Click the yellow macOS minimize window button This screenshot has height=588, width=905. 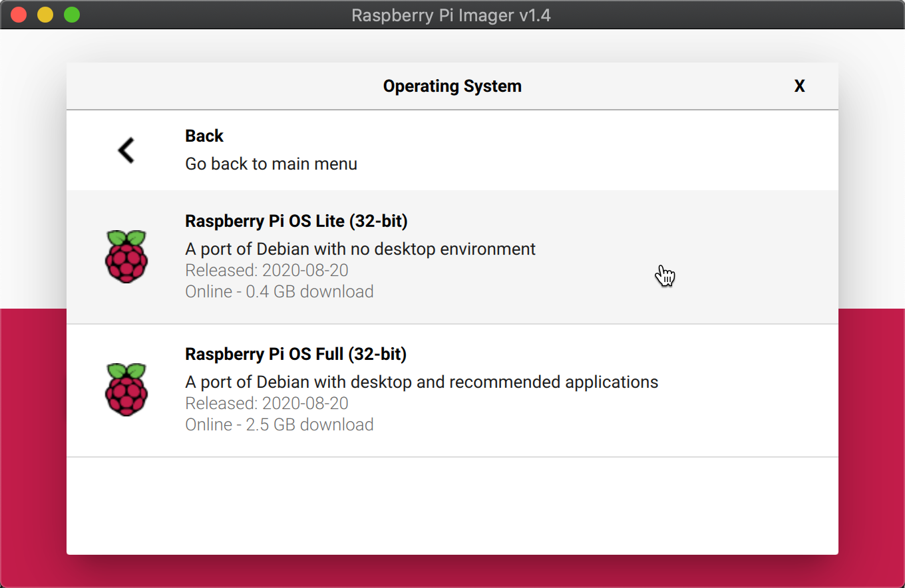point(45,15)
